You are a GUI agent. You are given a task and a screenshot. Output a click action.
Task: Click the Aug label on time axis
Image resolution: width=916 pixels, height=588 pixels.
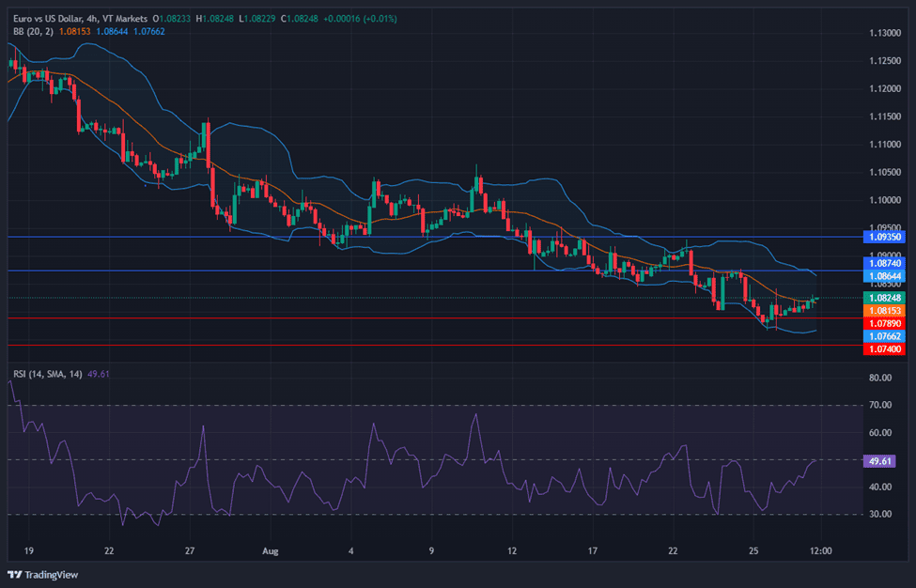click(x=271, y=551)
